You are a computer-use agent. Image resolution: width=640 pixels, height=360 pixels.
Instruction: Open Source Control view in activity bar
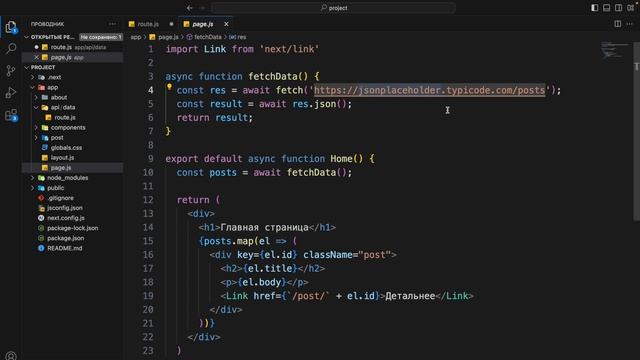point(11,71)
